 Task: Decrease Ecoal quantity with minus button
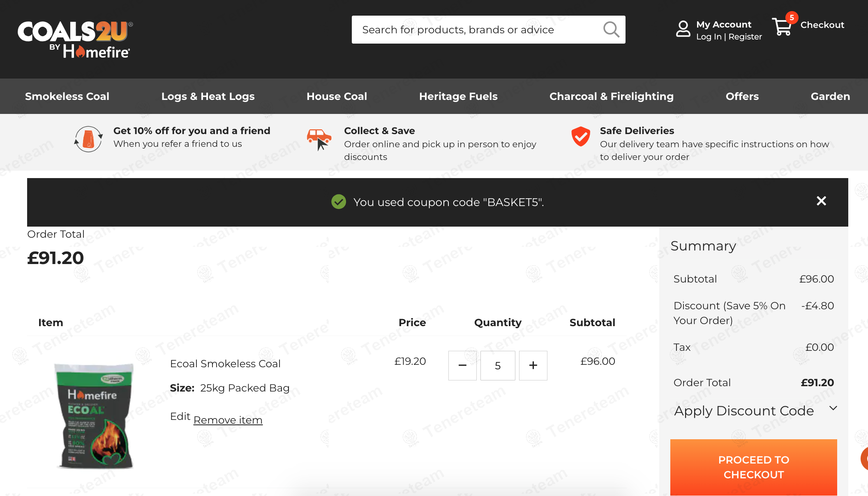pos(462,365)
